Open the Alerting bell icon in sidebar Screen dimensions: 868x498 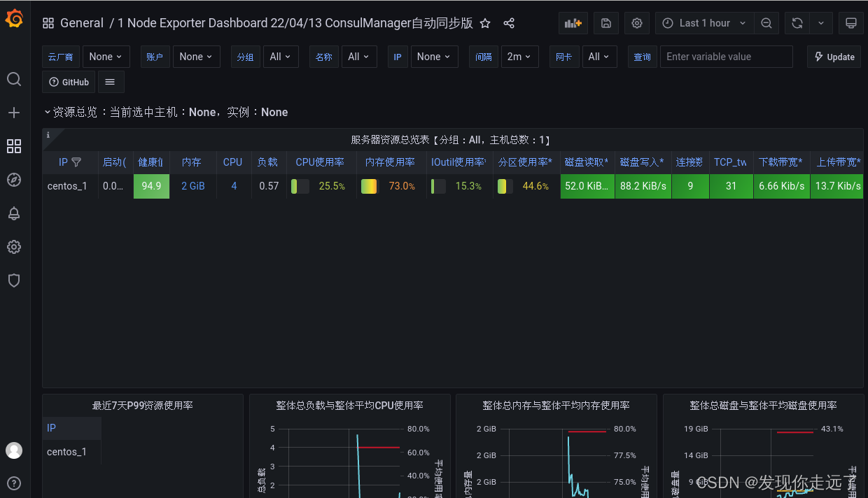click(x=14, y=213)
